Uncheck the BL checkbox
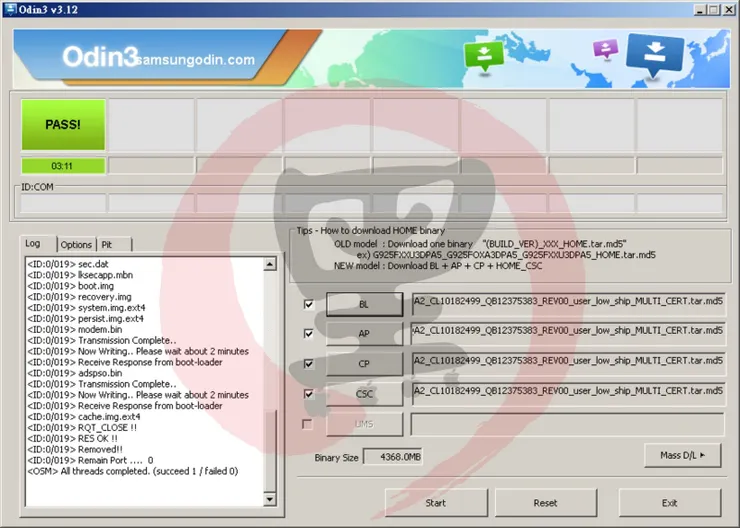 click(308, 304)
